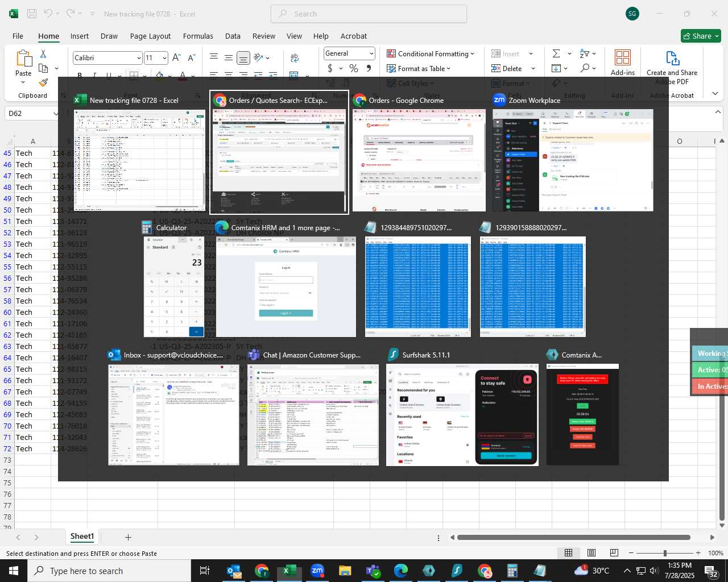Open the General number format dropdown
This screenshot has height=582, width=728.
pos(371,53)
